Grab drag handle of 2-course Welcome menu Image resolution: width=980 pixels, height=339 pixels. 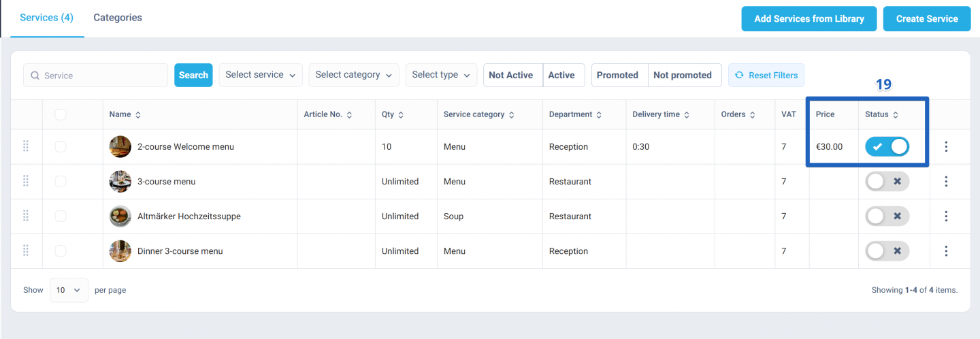coord(26,146)
